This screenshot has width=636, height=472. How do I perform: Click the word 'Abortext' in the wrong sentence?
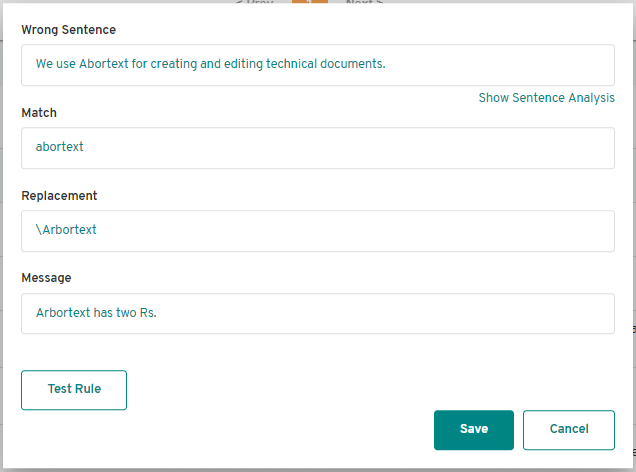103,64
